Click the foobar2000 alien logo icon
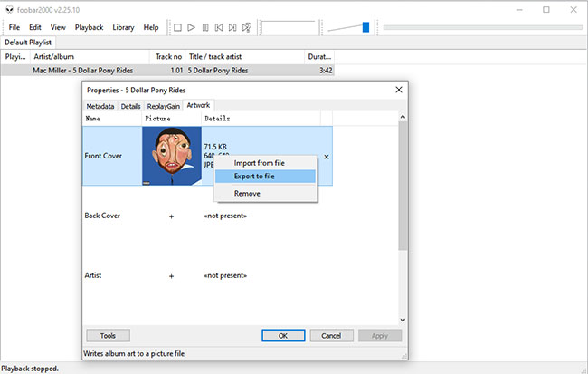This screenshot has width=588, height=374. click(9, 10)
